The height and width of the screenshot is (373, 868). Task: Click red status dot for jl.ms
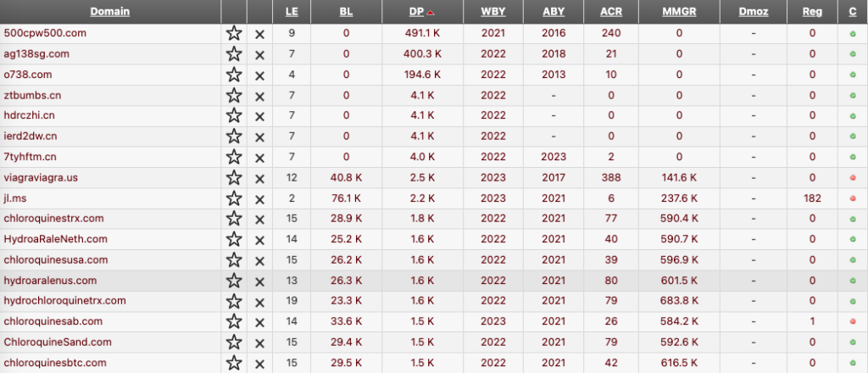click(853, 198)
